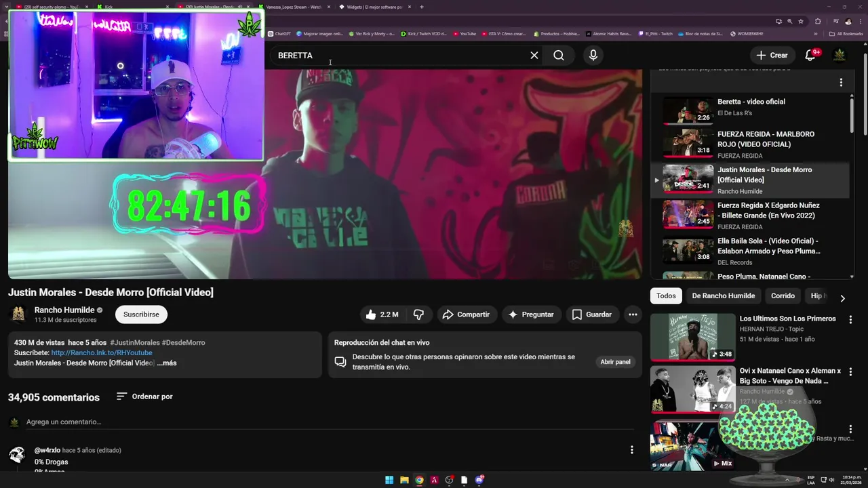868x488 pixels.
Task: Open the GTA V: Cómo crear bookmark
Action: [503, 34]
